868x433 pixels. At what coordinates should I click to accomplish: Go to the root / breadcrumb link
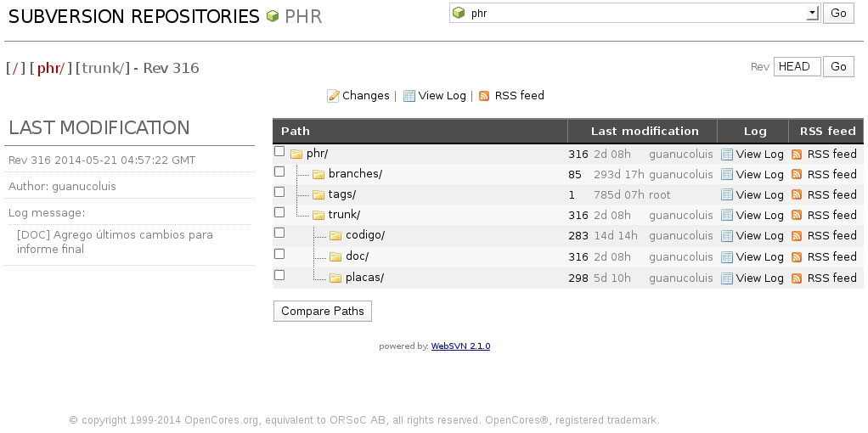(15, 68)
